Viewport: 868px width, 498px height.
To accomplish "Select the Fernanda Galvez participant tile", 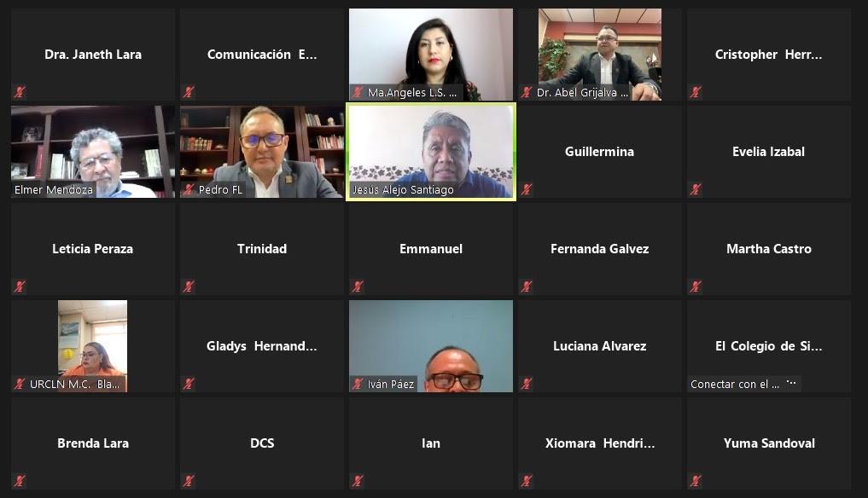I will point(599,249).
